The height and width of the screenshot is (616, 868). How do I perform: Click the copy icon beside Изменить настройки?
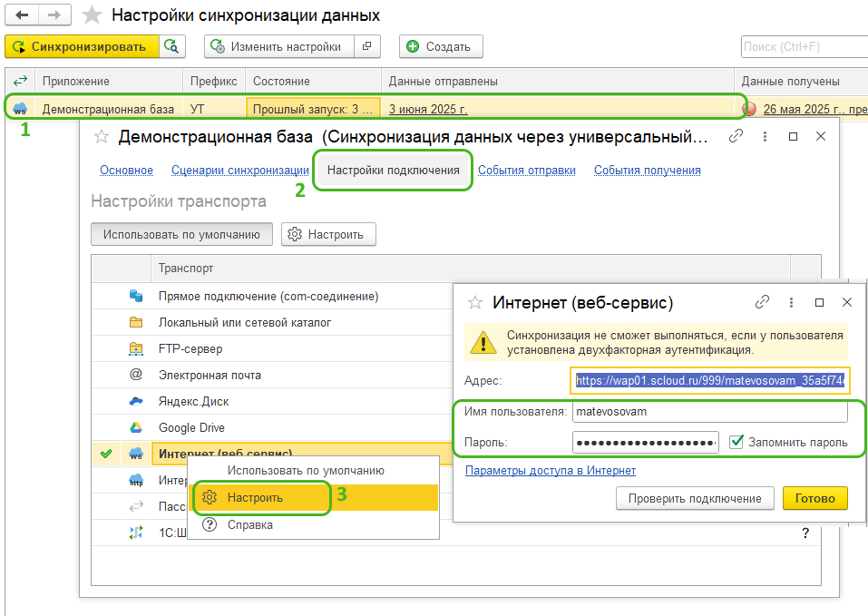click(366, 46)
